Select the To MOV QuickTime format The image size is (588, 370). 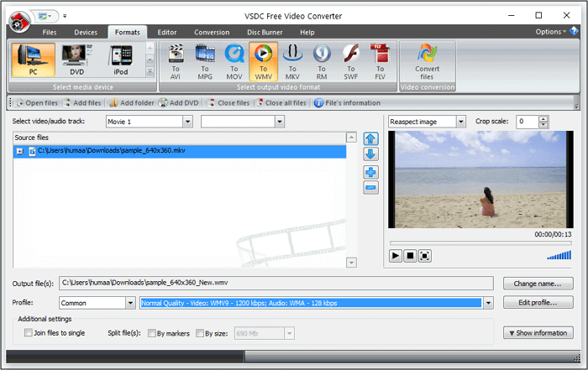click(234, 60)
